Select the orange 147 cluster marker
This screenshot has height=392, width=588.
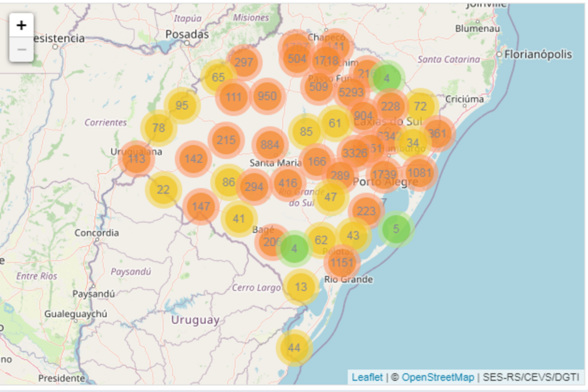click(x=201, y=206)
